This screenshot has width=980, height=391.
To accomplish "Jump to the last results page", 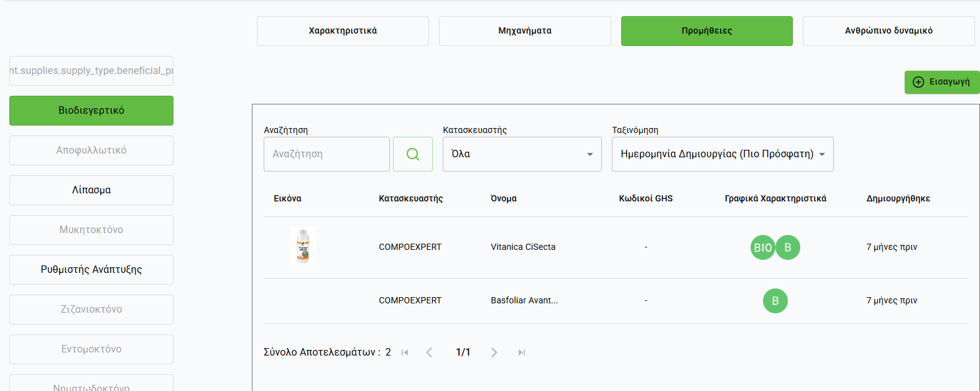I will coord(521,352).
